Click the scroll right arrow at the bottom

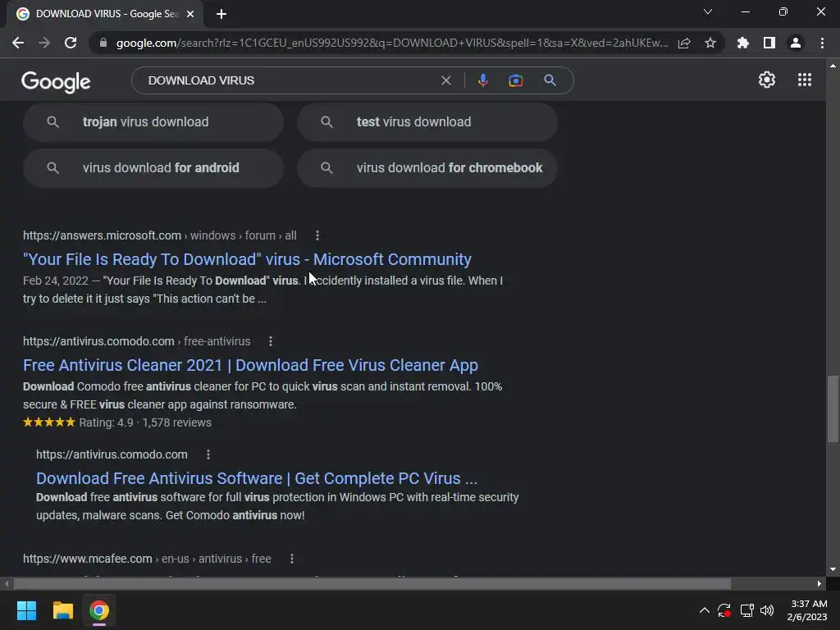819,583
